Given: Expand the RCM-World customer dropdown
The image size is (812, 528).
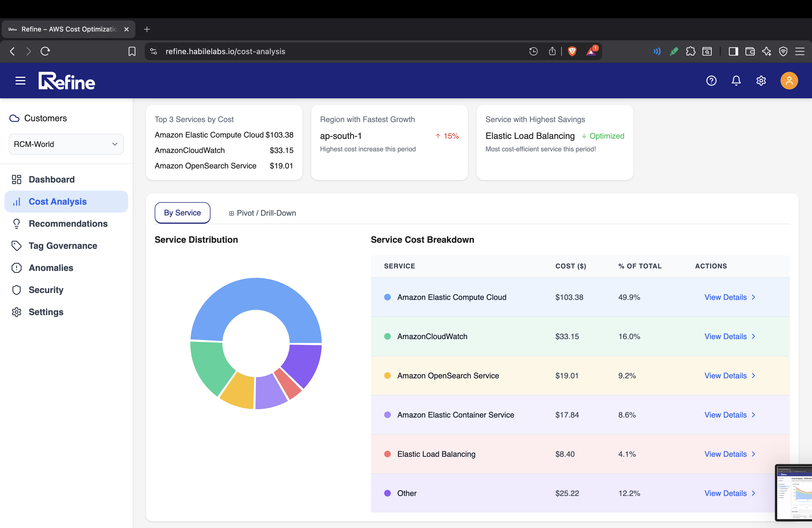Looking at the screenshot, I should (x=66, y=144).
